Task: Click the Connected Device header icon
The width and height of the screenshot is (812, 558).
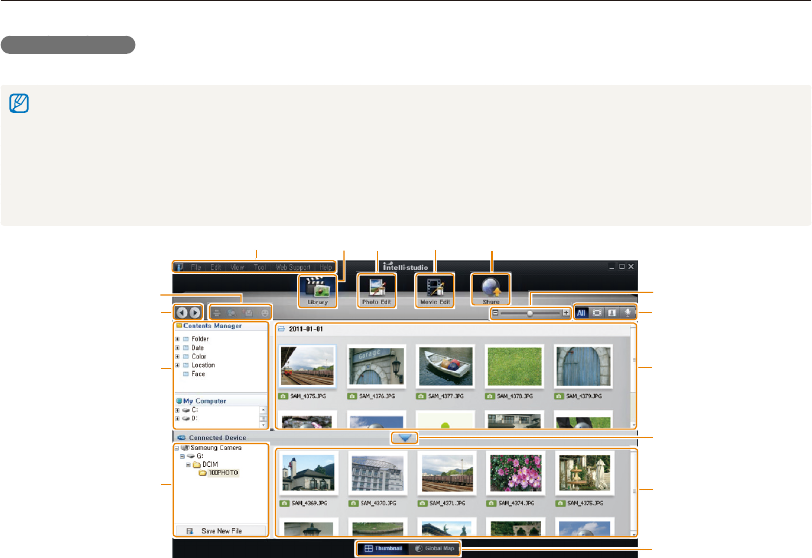Action: (x=181, y=437)
